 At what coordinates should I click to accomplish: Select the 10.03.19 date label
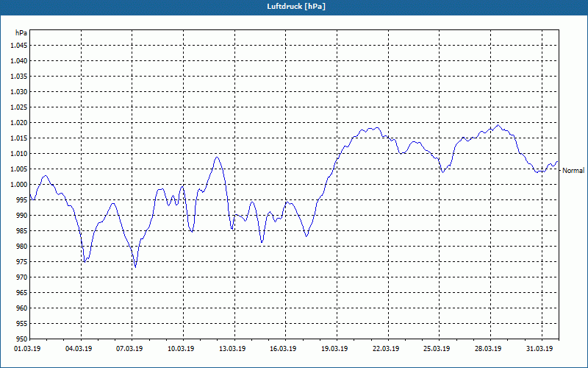click(x=181, y=349)
